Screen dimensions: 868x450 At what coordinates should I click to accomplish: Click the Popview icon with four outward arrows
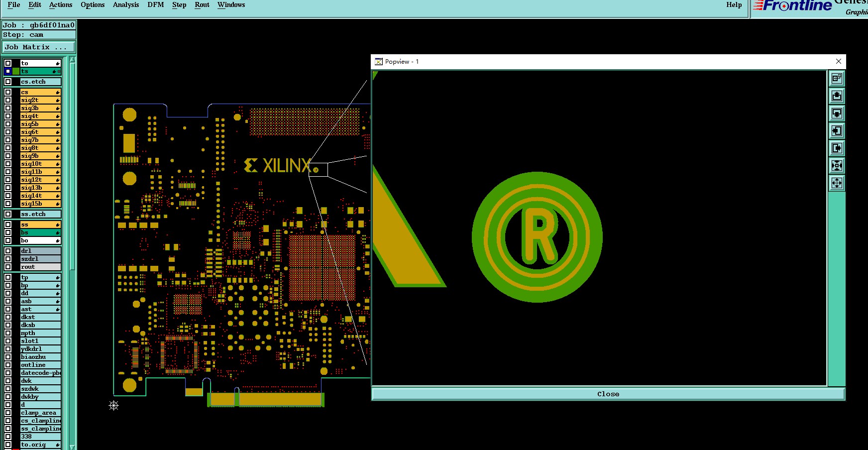837,183
